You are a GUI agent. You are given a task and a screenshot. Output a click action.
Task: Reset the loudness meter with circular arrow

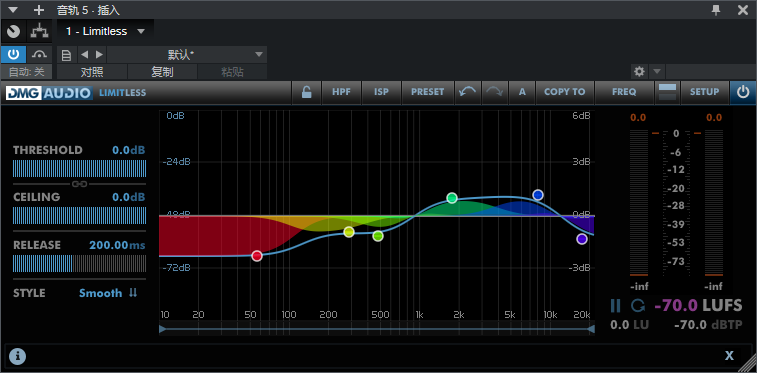tap(637, 305)
